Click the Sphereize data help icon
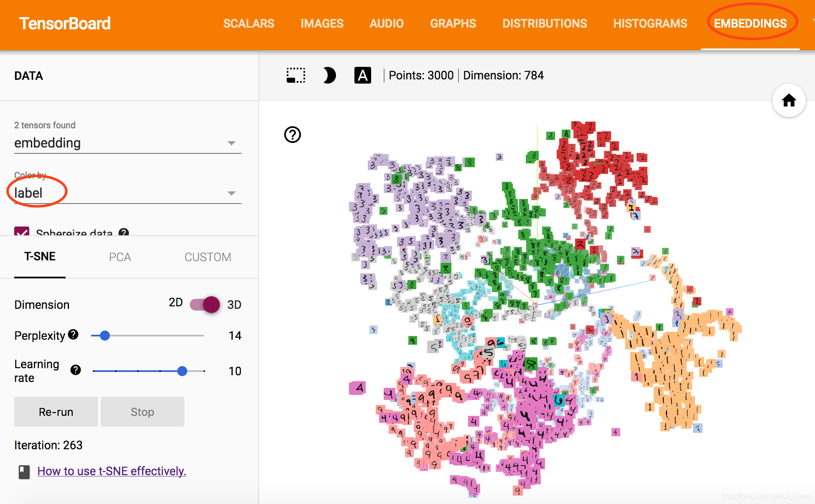 124,232
